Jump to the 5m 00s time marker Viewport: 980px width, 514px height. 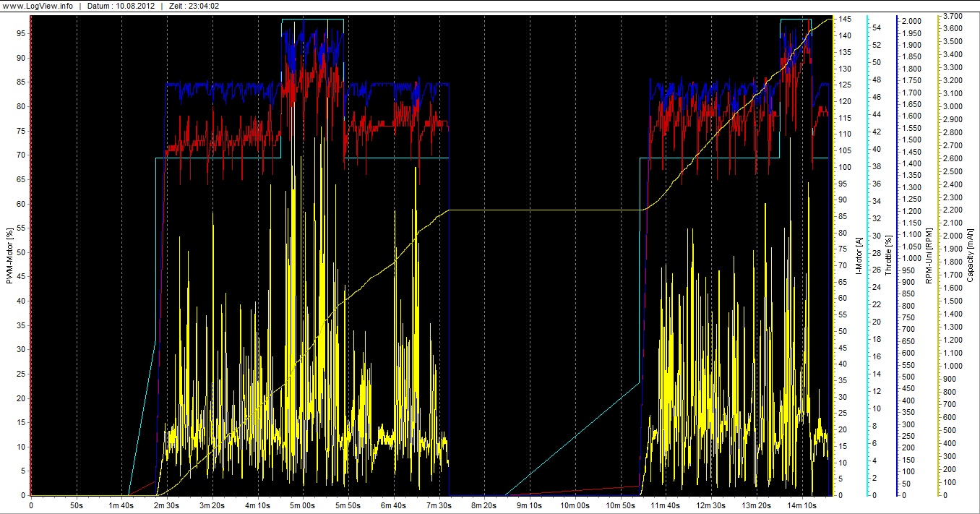point(303,505)
